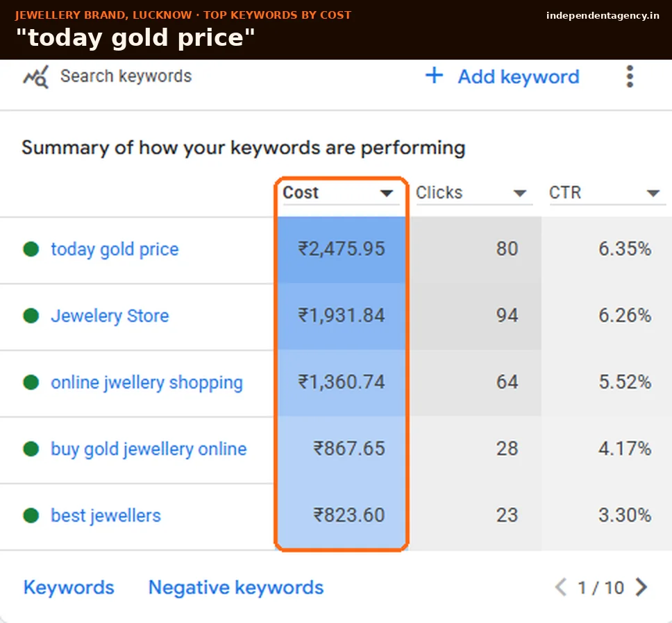Click green status dot for buy gold jewellery online

pyautogui.click(x=31, y=449)
